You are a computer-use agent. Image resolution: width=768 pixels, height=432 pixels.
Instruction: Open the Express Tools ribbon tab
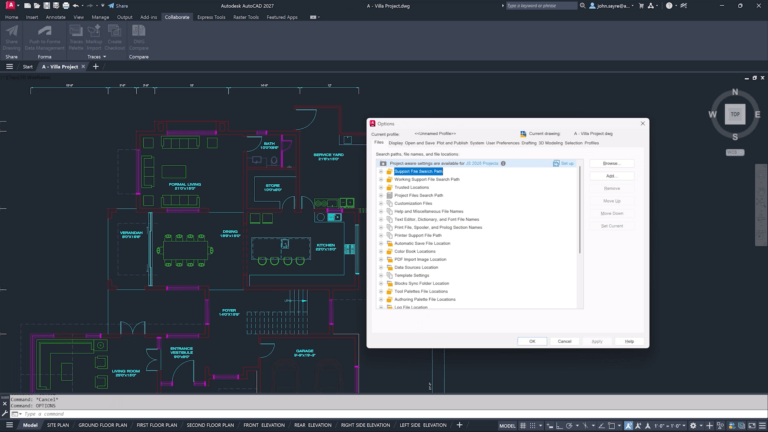coord(211,17)
